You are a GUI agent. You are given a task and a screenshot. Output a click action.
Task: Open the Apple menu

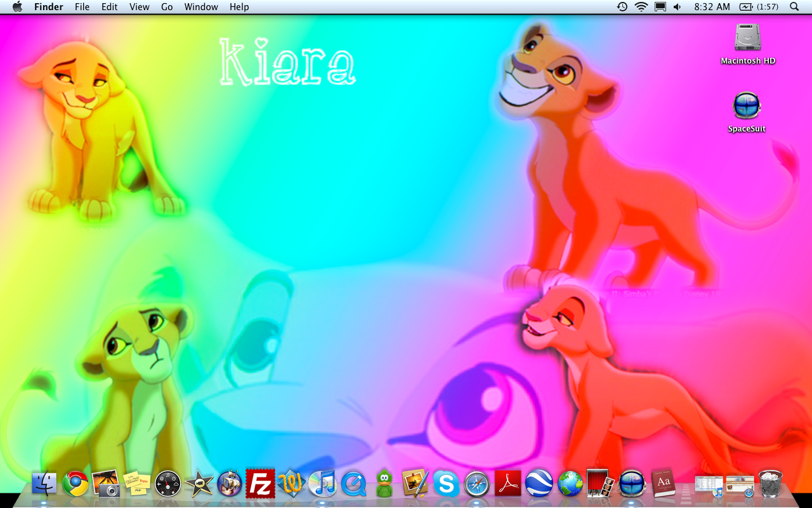tap(17, 7)
